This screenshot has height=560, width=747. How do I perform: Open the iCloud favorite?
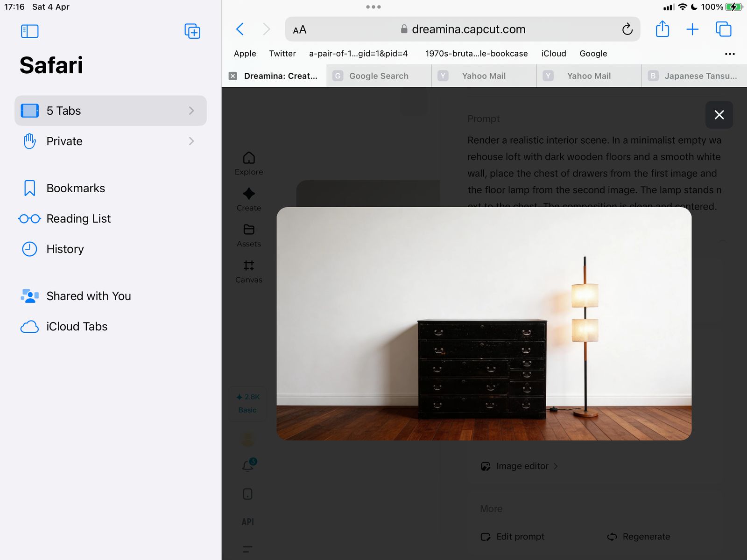coord(554,54)
